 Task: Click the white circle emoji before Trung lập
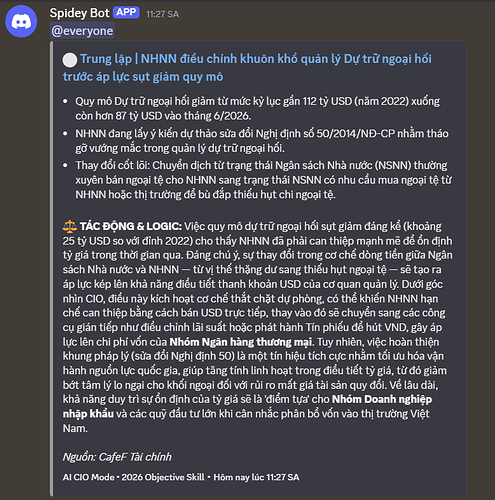pos(70,60)
